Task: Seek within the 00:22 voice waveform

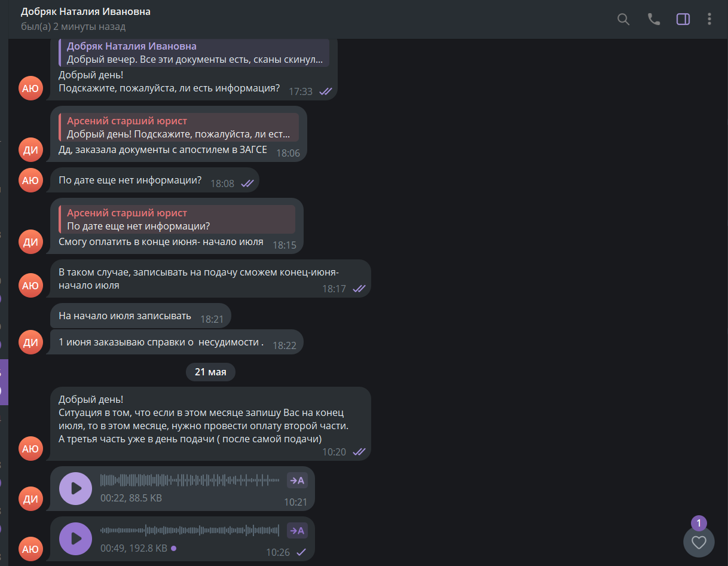Action: click(x=190, y=480)
